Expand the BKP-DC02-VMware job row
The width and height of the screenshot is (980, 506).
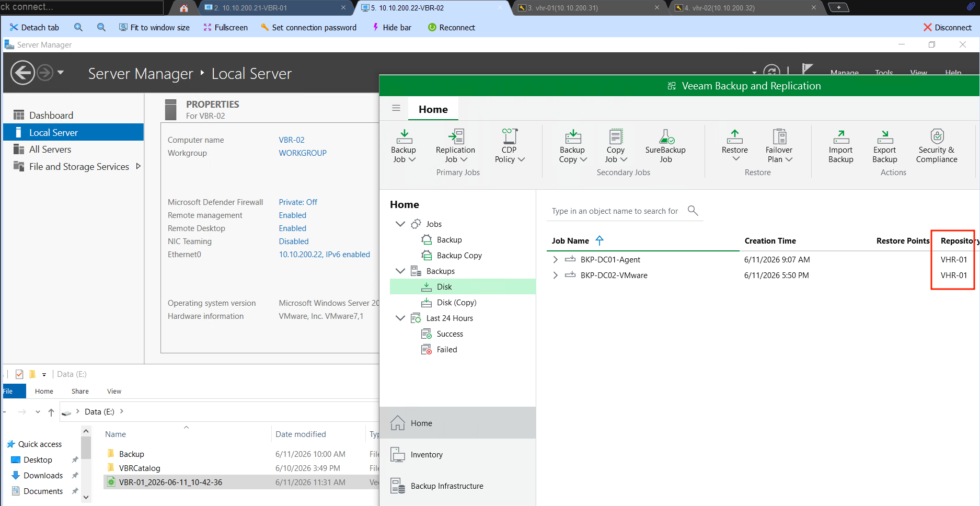[555, 275]
